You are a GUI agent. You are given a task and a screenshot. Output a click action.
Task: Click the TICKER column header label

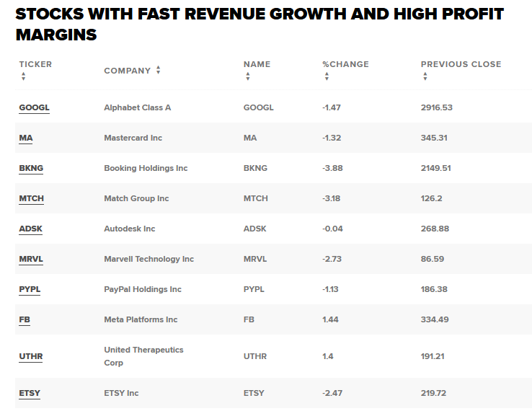(35, 64)
